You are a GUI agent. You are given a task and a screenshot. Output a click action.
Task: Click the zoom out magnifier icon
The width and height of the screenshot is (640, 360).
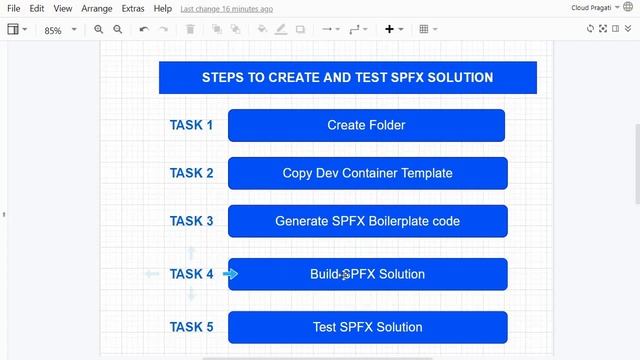[118, 29]
